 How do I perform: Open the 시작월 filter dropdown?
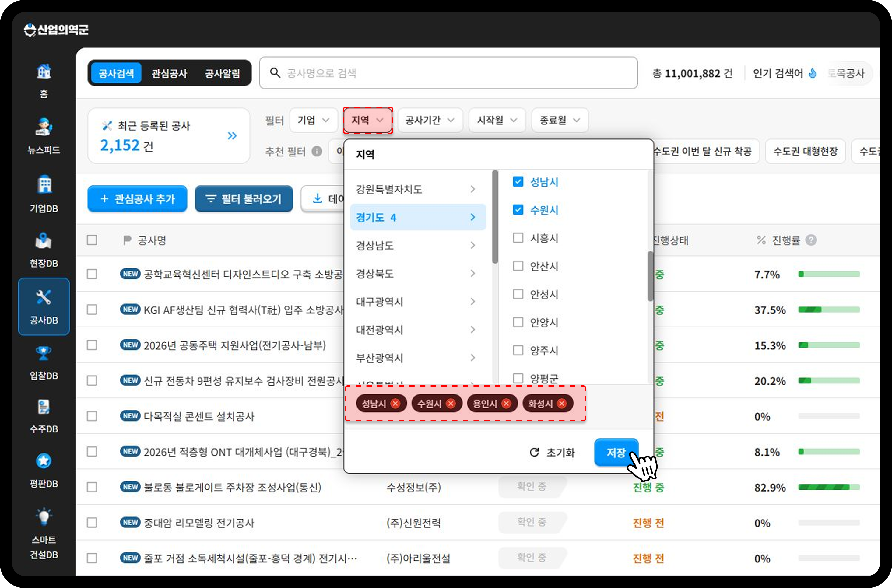[x=497, y=120]
